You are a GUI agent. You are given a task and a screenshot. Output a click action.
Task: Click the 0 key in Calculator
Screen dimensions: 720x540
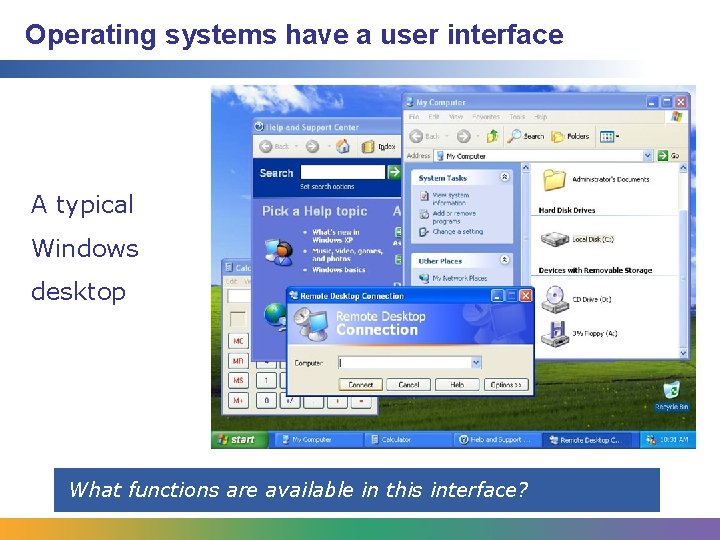coord(266,400)
